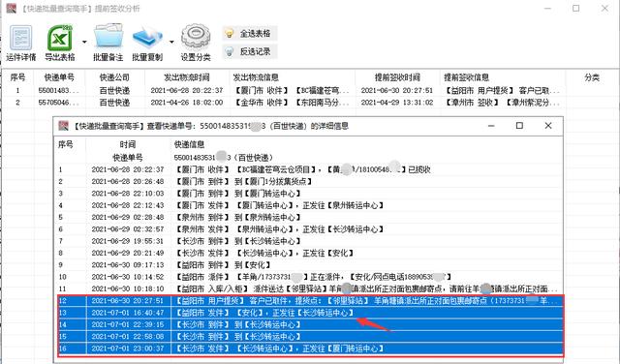Image resolution: width=620 pixels, height=364 pixels.
Task: Click the 快递信息 header in detail dialog
Action: (190, 144)
